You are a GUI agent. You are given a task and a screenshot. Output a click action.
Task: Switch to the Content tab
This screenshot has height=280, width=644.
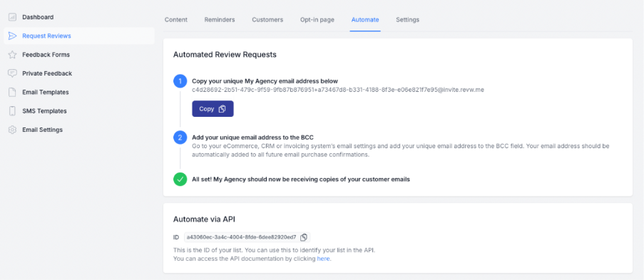pyautogui.click(x=176, y=20)
